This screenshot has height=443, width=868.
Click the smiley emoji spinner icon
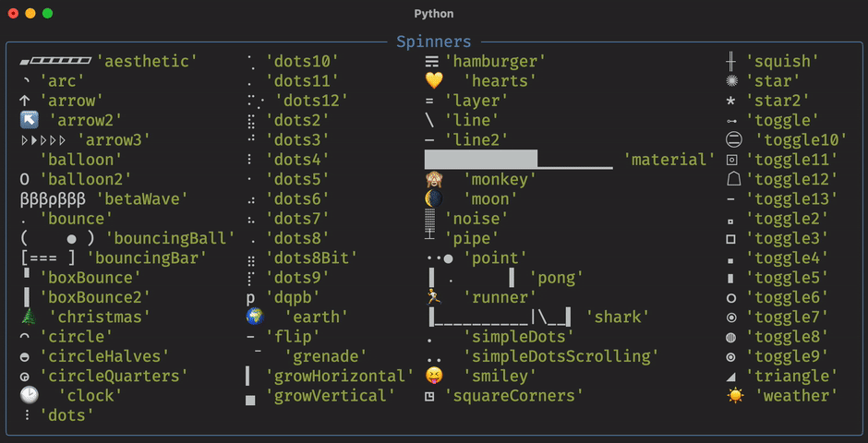(x=433, y=376)
